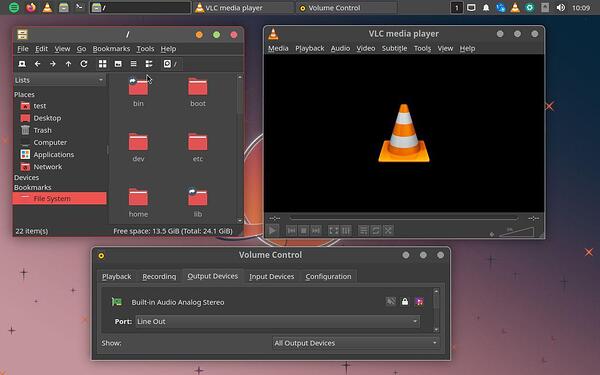Switch to Recording tab
The height and width of the screenshot is (375, 600).
(159, 276)
